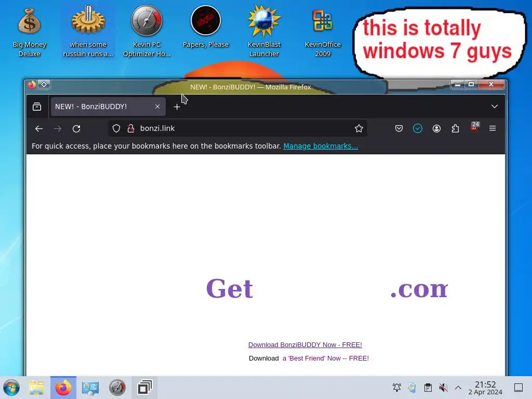Show insecure connection padlock info
Screen dimensions: 532x399
(130, 129)
